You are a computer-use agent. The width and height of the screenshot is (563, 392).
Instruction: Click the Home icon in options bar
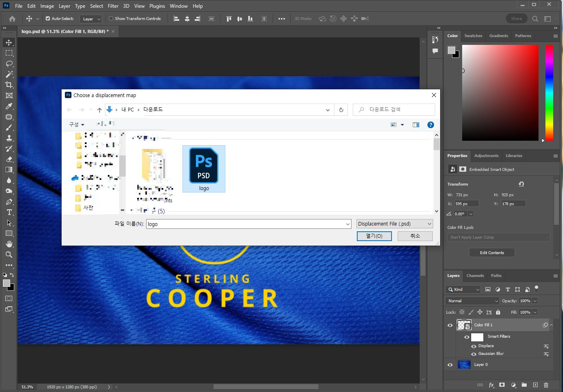pos(12,18)
